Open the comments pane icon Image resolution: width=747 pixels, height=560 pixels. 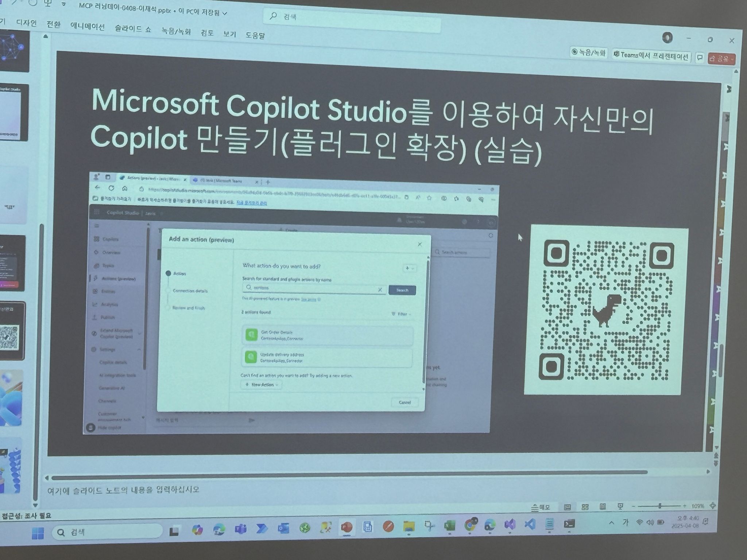[x=700, y=58]
